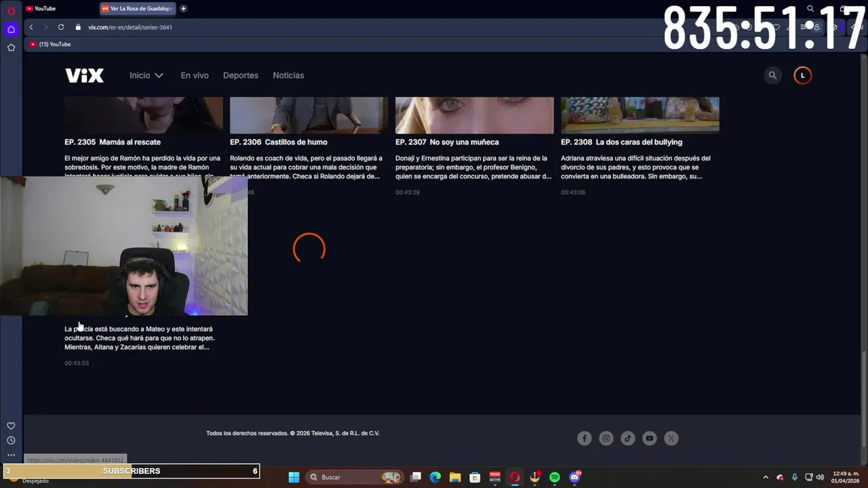This screenshot has height=488, width=868.
Task: Show hidden system tray icons
Action: click(766, 477)
